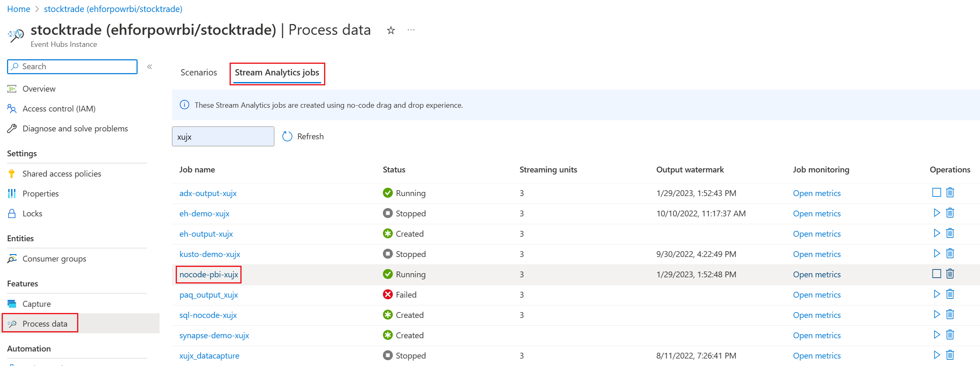Delete the paq_output_xujx job
The height and width of the screenshot is (366, 980).
tap(950, 294)
